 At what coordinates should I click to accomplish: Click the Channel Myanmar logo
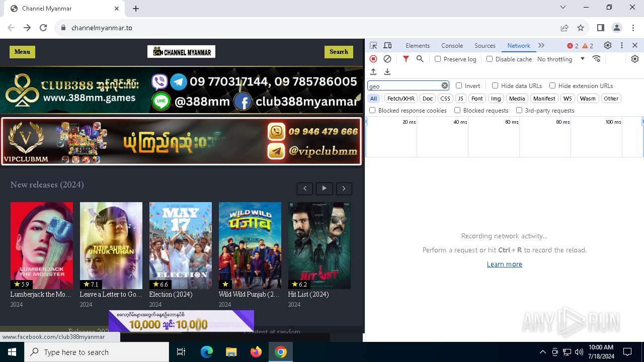click(181, 52)
